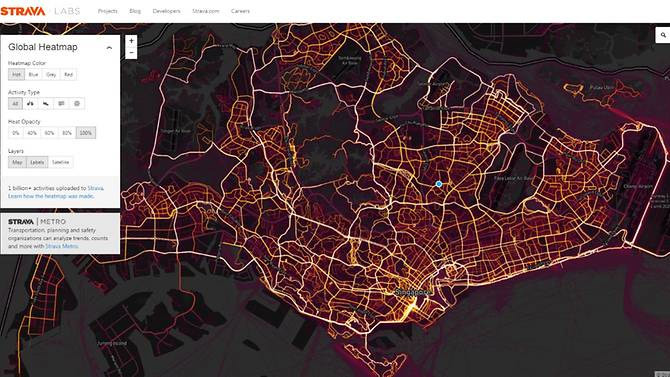Follow the Strava link in activities text

[x=95, y=188]
